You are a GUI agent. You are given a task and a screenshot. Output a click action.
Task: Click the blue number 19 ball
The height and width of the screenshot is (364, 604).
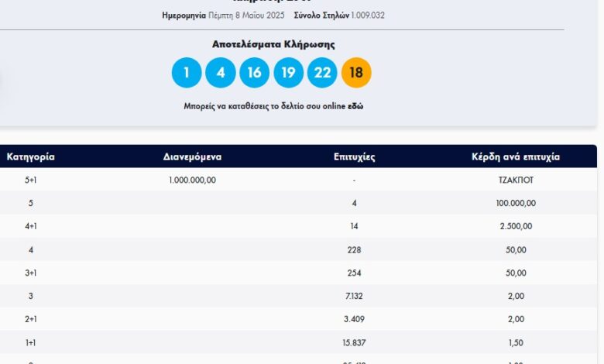pyautogui.click(x=289, y=73)
